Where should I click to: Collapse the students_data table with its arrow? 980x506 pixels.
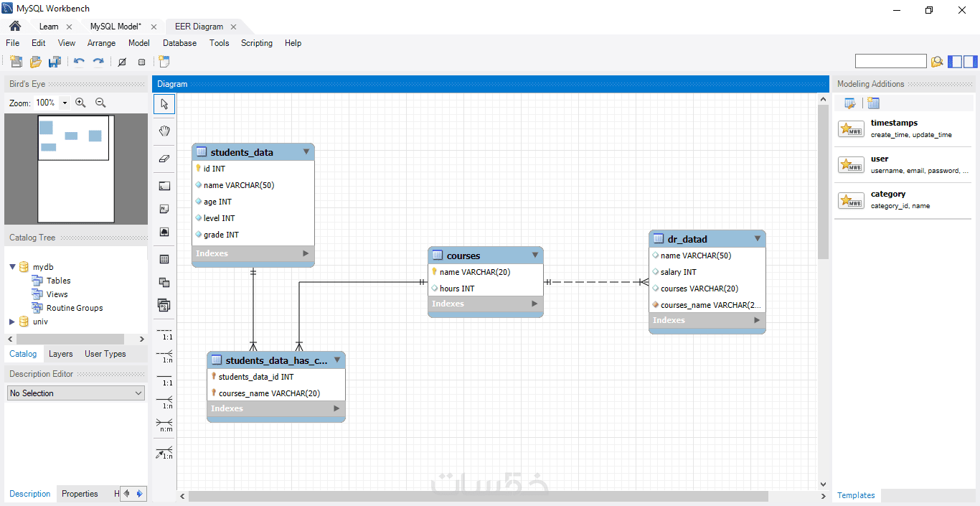point(306,152)
